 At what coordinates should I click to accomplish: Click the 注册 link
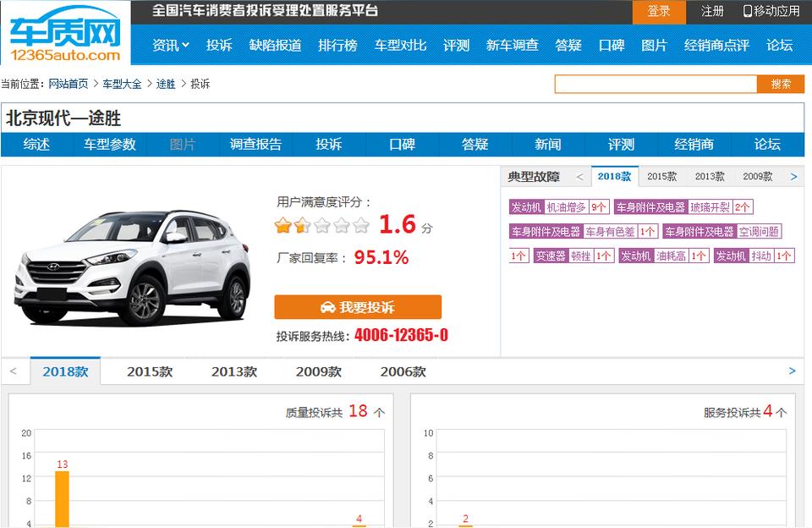click(x=712, y=11)
